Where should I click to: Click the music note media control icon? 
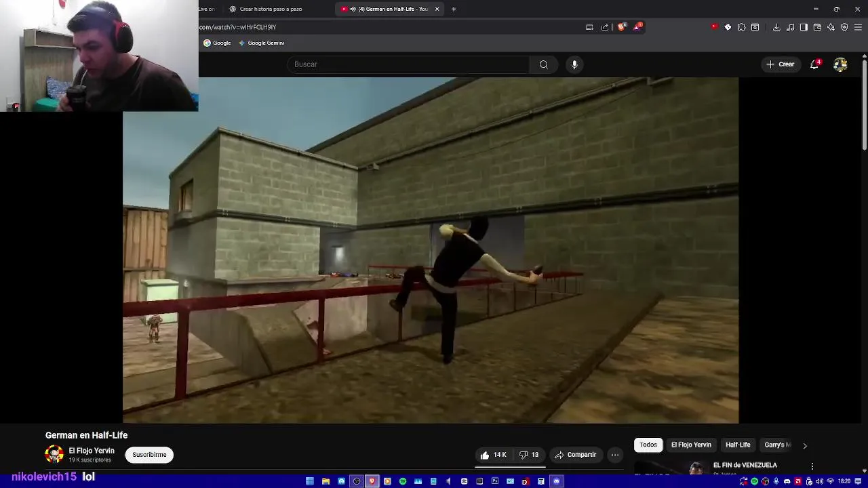coord(790,27)
